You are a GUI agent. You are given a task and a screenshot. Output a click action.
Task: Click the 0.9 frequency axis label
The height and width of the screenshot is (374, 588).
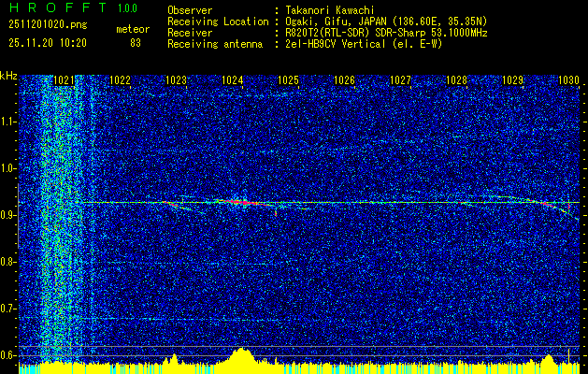pos(7,215)
